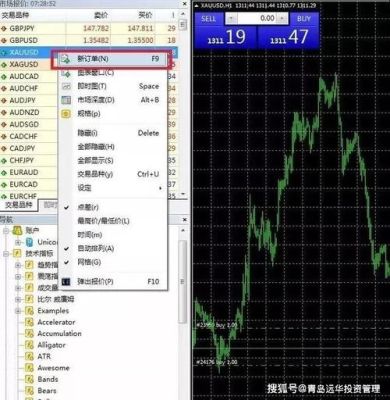This screenshot has height=400, width=390.
Task: Click the Awesome indicator icon
Action: tap(30, 368)
